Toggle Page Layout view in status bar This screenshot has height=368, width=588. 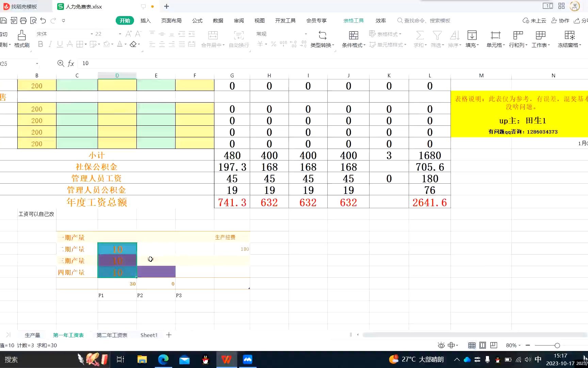pos(483,345)
